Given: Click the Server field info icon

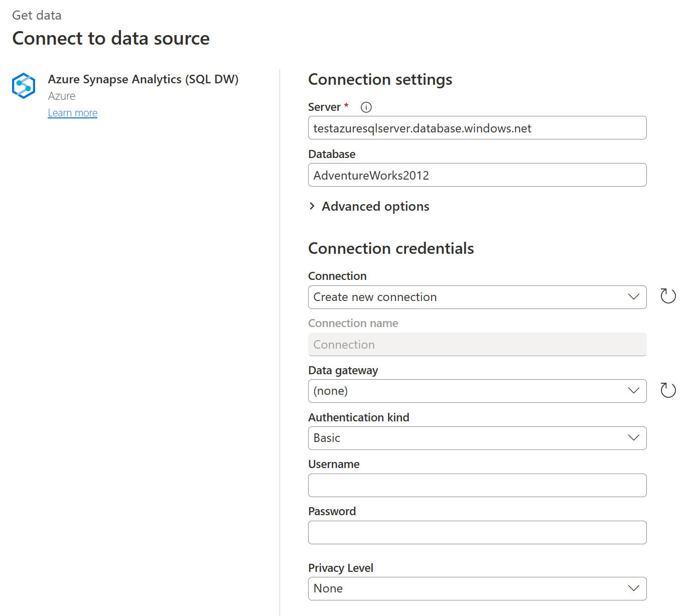Looking at the screenshot, I should (x=366, y=106).
